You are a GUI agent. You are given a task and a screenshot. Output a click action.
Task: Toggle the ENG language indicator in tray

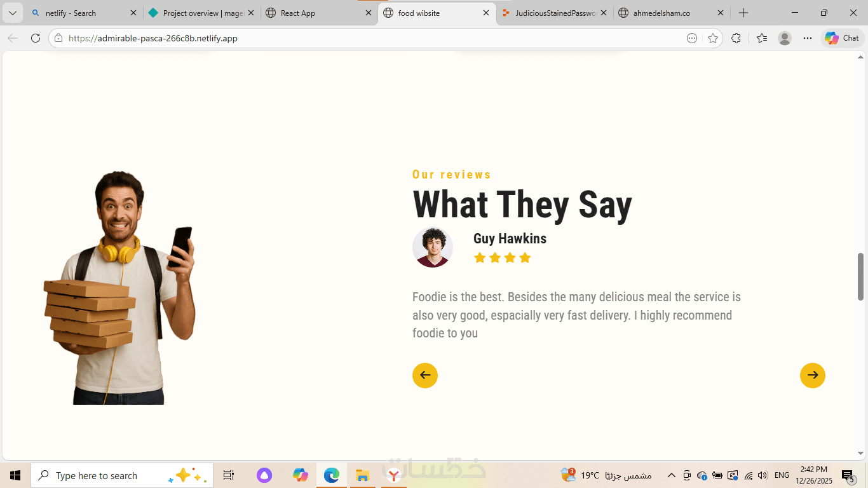pos(782,475)
